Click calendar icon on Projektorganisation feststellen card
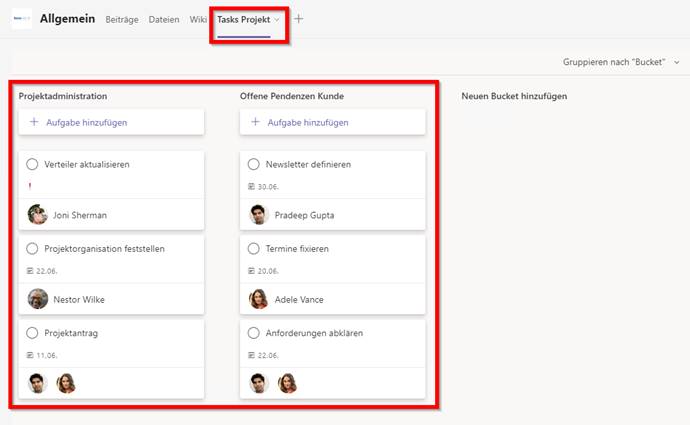Screen dimensions: 690x425 tap(30, 271)
